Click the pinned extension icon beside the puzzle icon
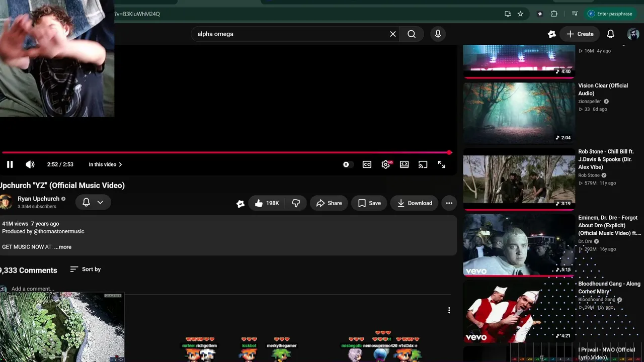 (x=540, y=14)
